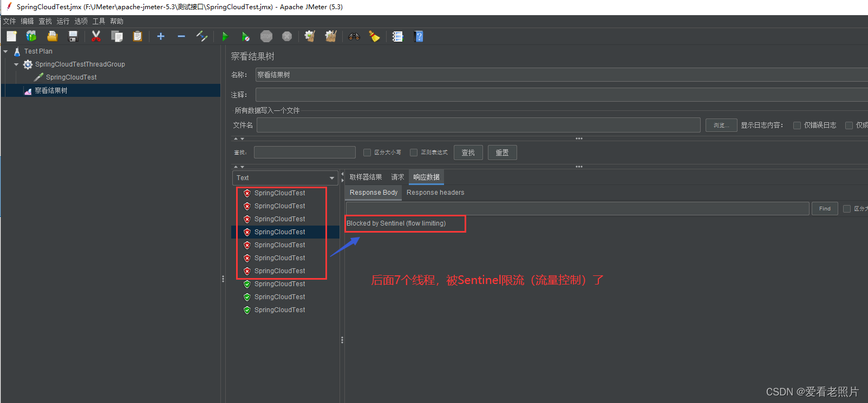
Task: Open the 查找 menu in menu bar
Action: (x=45, y=21)
